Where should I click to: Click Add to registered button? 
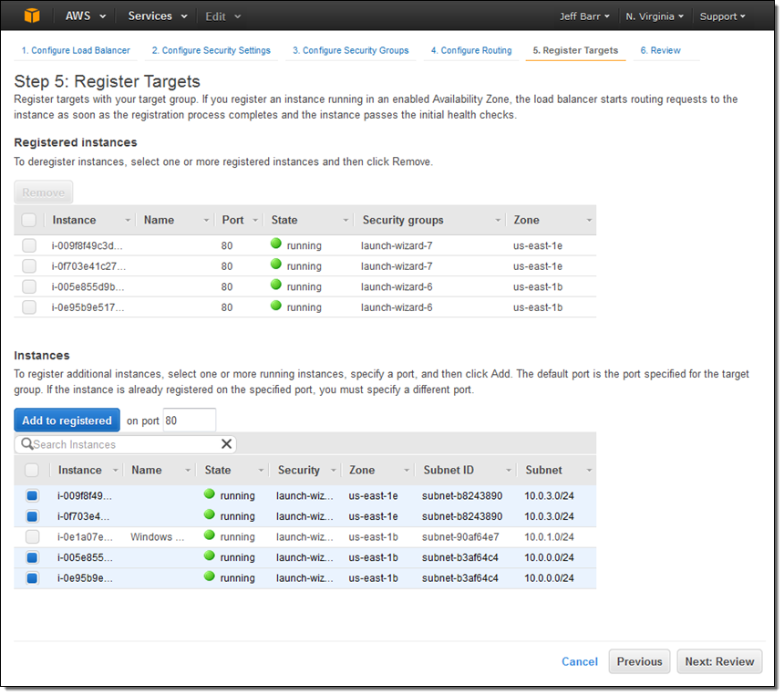[x=67, y=421]
